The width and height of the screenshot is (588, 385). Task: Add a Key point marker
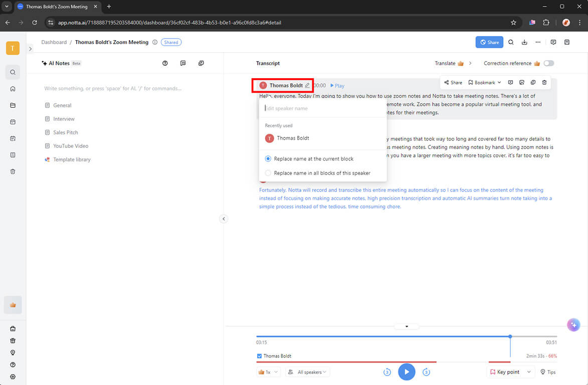pyautogui.click(x=505, y=372)
